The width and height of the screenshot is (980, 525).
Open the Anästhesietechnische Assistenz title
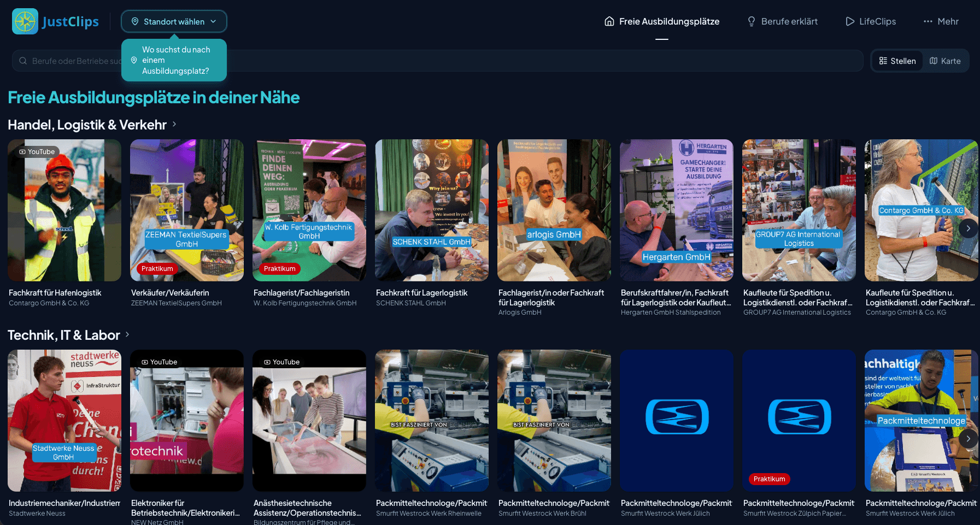point(307,508)
